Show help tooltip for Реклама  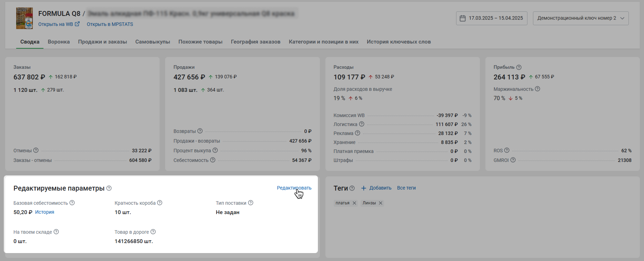click(x=358, y=133)
